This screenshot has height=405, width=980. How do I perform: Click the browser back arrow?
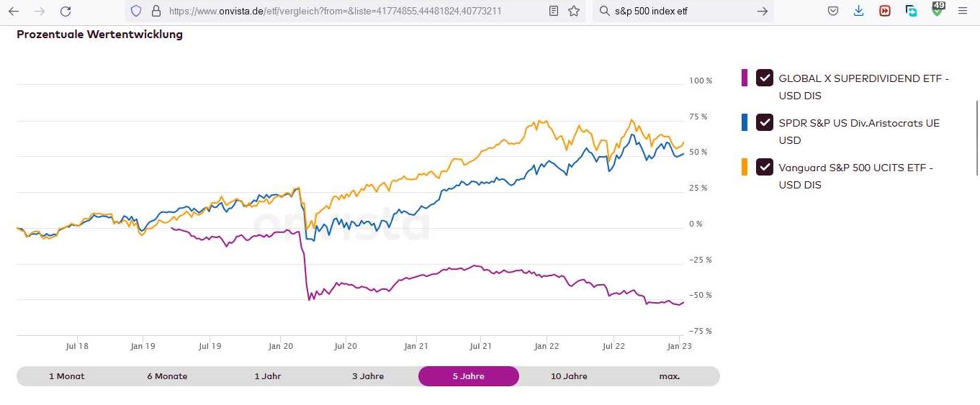coord(14,12)
